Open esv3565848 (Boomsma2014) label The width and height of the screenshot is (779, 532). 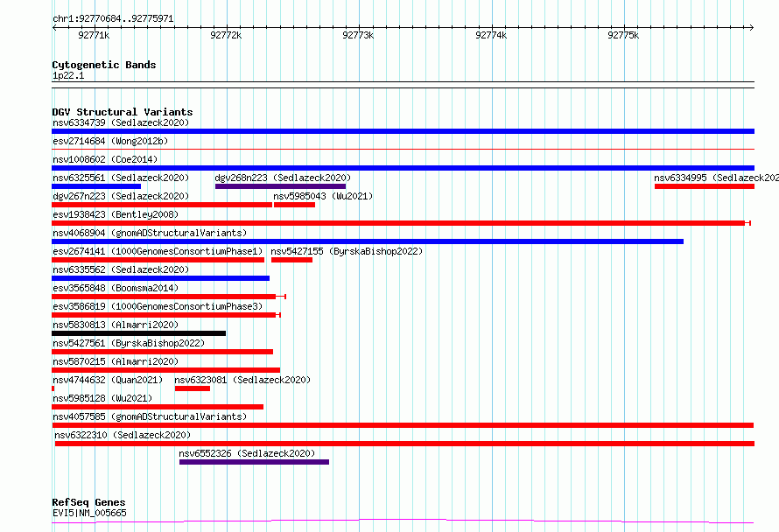(x=116, y=288)
